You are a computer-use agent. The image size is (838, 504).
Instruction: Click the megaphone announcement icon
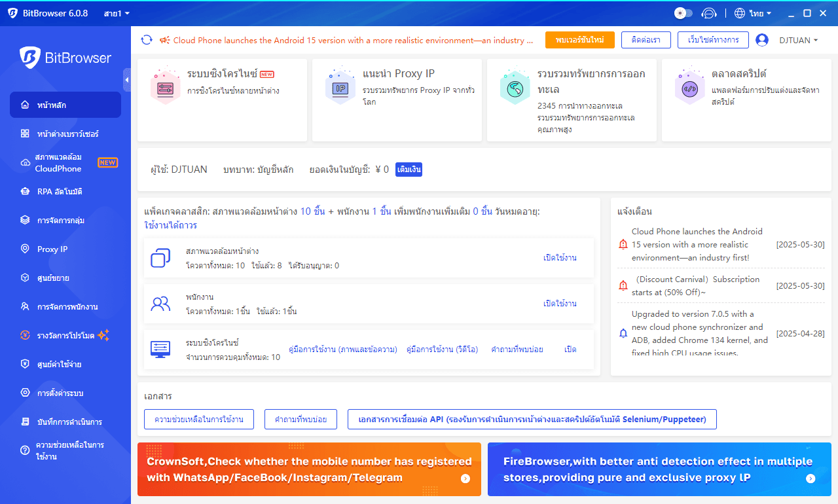[164, 40]
